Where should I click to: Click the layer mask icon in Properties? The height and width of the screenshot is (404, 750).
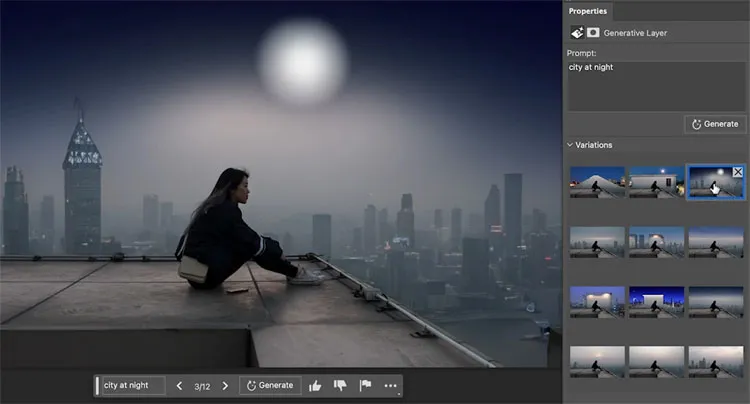[594, 32]
